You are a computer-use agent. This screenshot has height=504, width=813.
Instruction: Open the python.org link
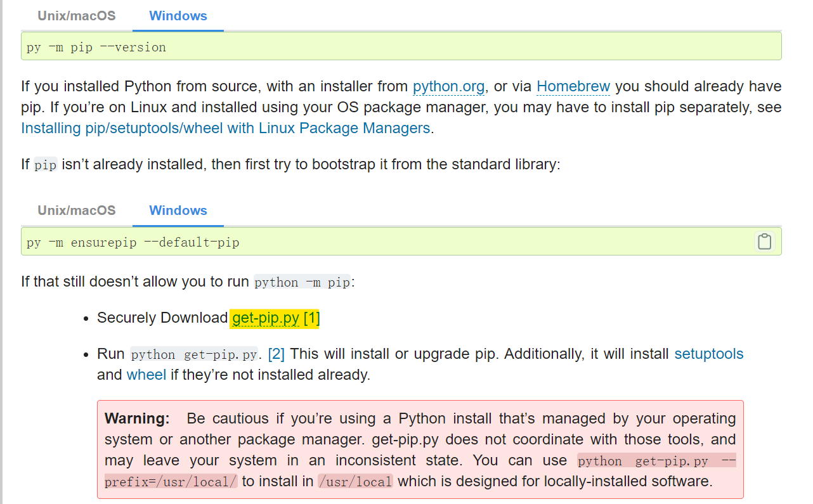(x=448, y=86)
